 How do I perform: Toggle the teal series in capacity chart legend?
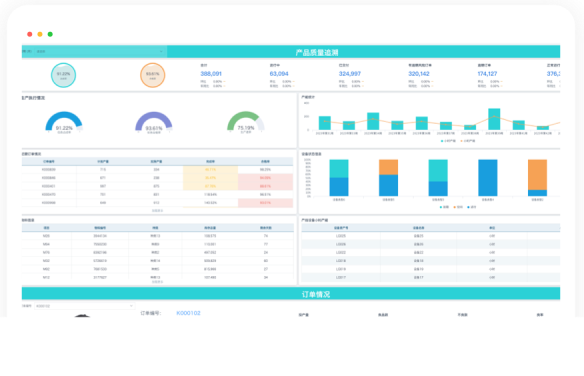click(448, 141)
